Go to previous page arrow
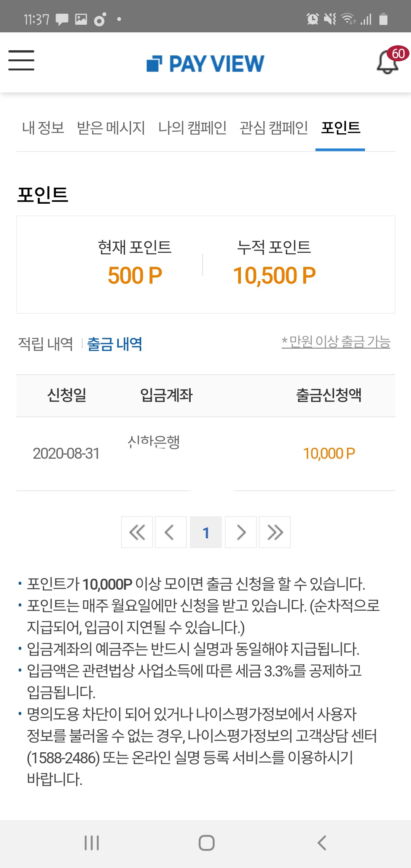Image resolution: width=411 pixels, height=868 pixels. 170,532
